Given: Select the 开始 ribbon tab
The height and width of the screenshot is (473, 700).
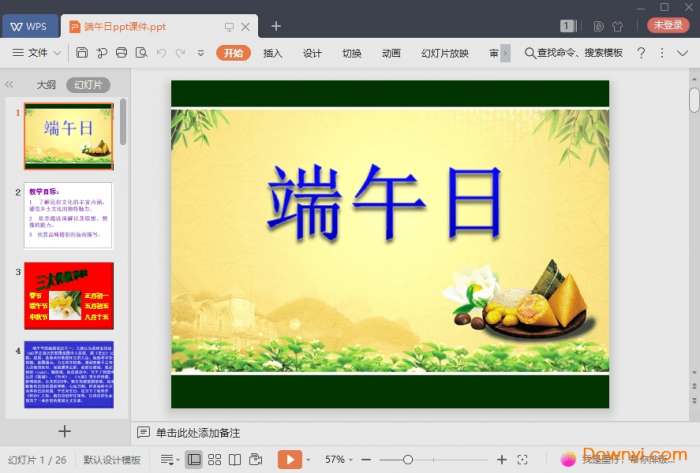Looking at the screenshot, I should tap(233, 53).
